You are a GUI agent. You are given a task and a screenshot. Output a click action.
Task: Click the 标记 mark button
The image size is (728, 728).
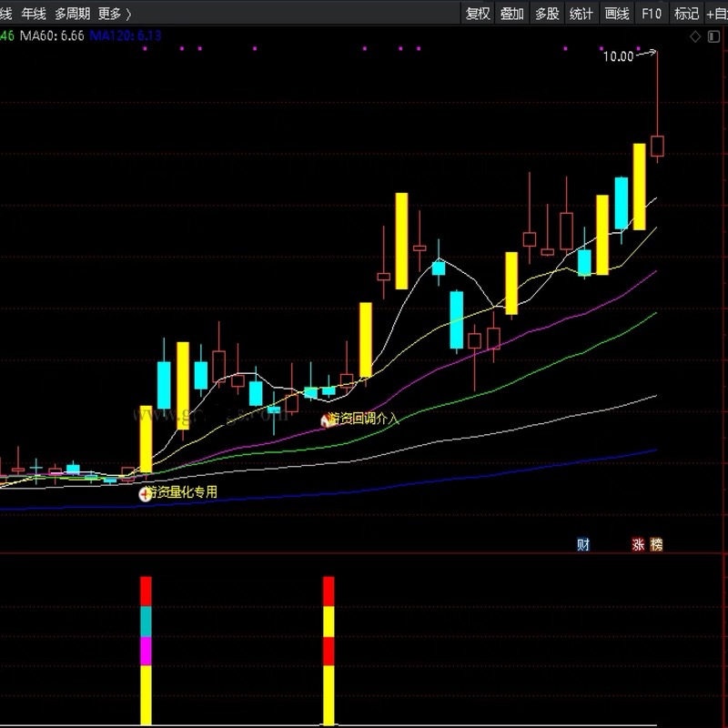pos(685,14)
